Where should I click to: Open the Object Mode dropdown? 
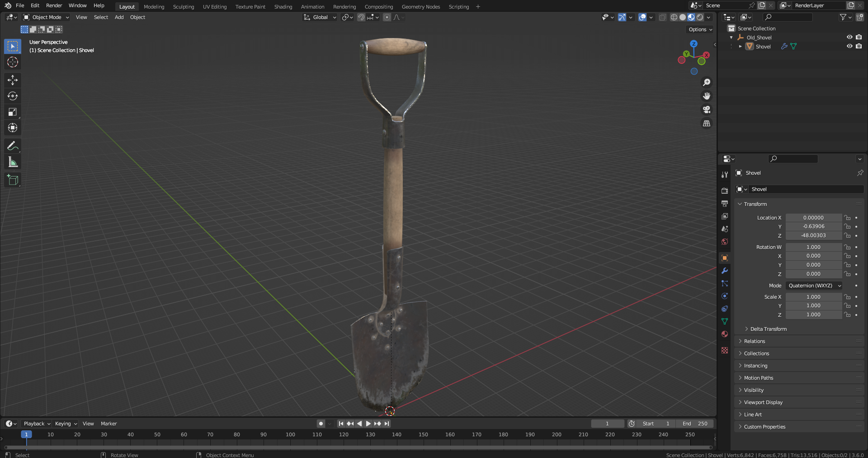point(46,17)
